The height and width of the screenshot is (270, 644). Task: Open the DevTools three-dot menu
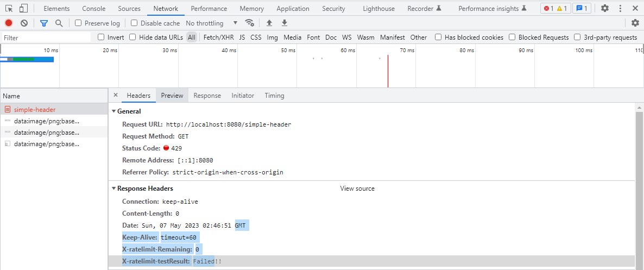tap(620, 8)
